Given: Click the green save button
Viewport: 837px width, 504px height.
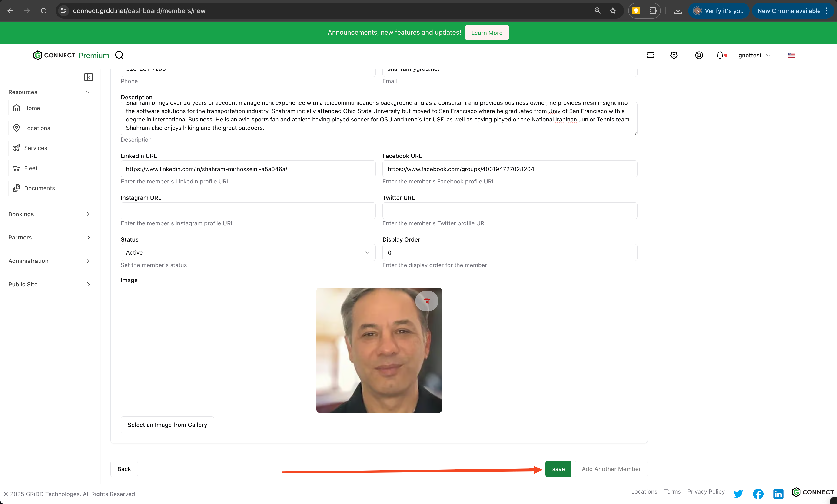Looking at the screenshot, I should click(558, 469).
